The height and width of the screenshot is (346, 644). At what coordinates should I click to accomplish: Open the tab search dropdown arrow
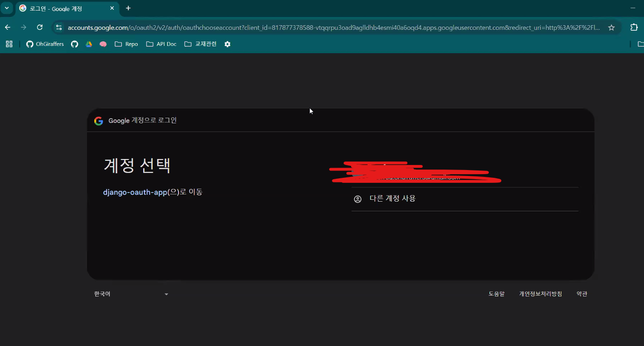tap(6, 8)
